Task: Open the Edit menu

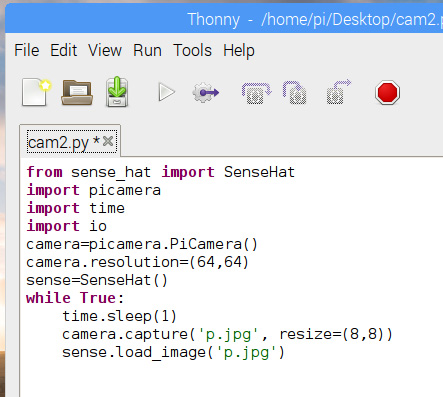Action: point(64,51)
